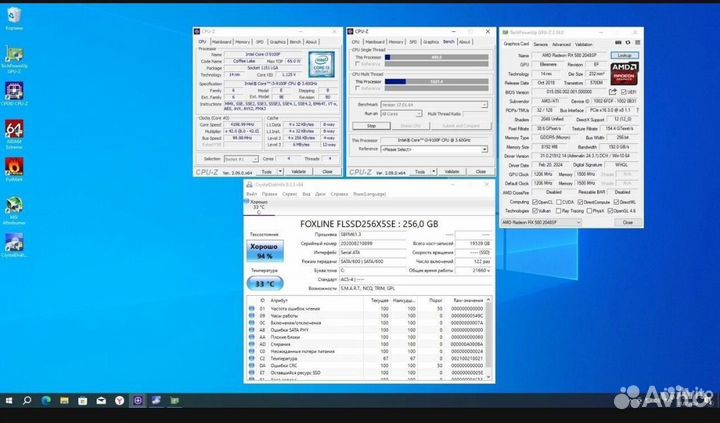Click the blue health status box showing 94 %
Viewport: 720px width, 423px height.
pos(264,250)
